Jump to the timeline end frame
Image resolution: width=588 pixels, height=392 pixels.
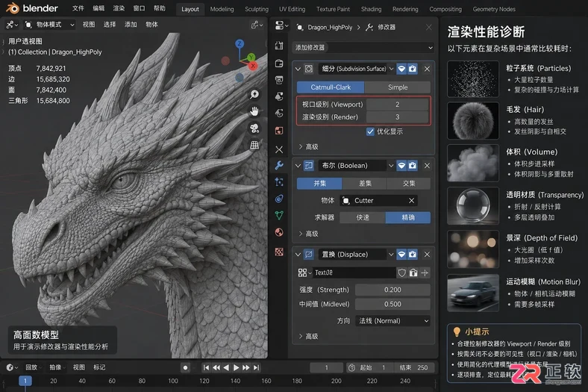(x=256, y=367)
